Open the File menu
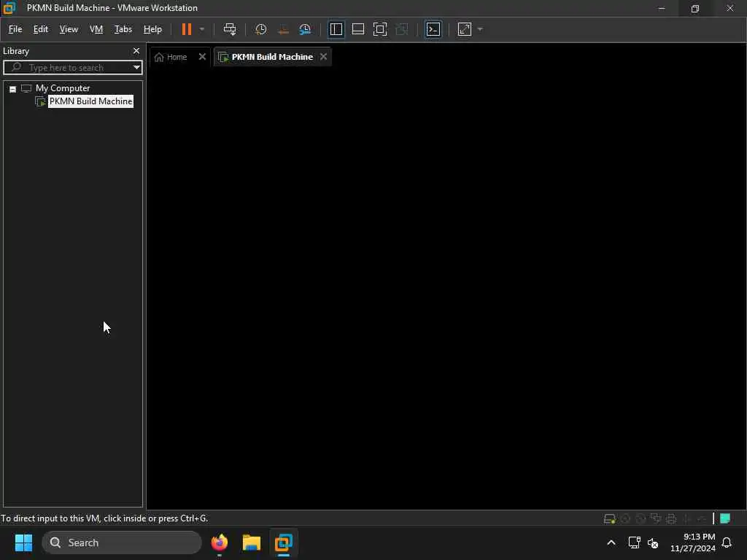Image resolution: width=747 pixels, height=560 pixels. tap(15, 29)
